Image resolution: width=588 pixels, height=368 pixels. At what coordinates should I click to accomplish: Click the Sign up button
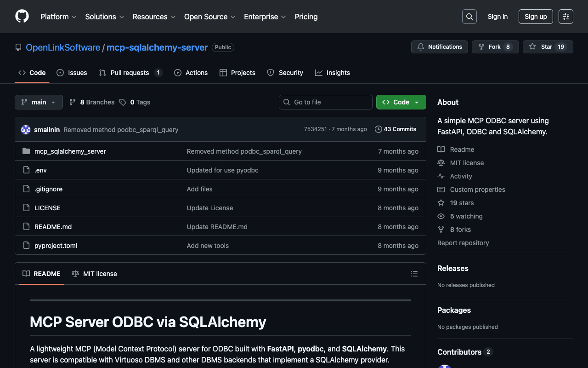pyautogui.click(x=535, y=17)
